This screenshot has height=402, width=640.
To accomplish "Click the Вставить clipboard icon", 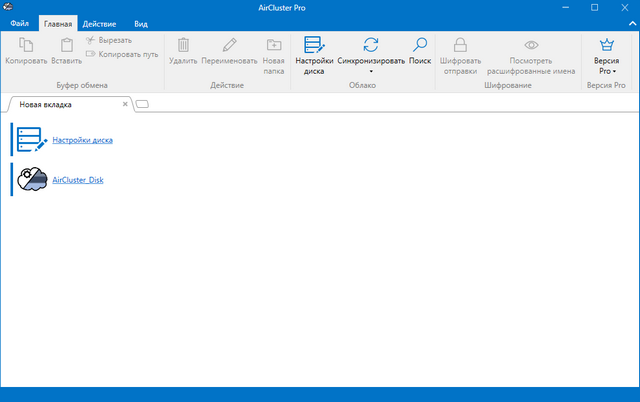I will (x=66, y=45).
